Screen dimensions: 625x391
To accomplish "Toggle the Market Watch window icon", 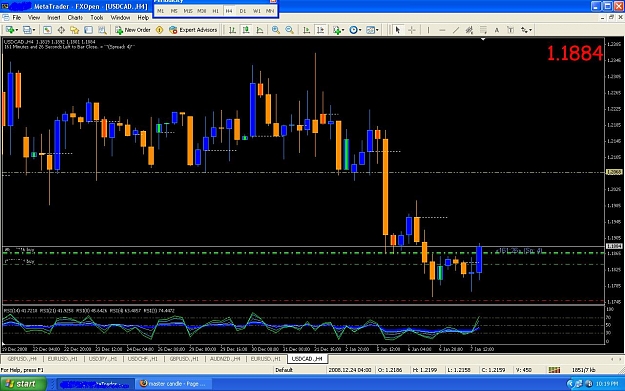I will pos(47,30).
